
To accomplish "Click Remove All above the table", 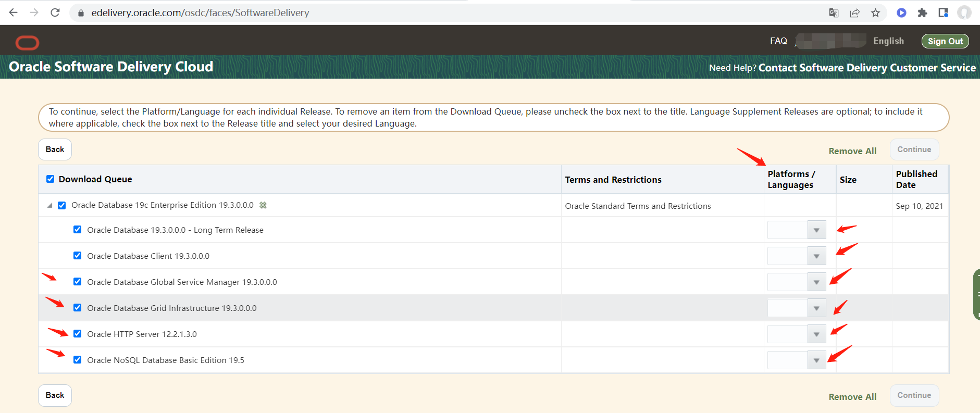I will [852, 151].
